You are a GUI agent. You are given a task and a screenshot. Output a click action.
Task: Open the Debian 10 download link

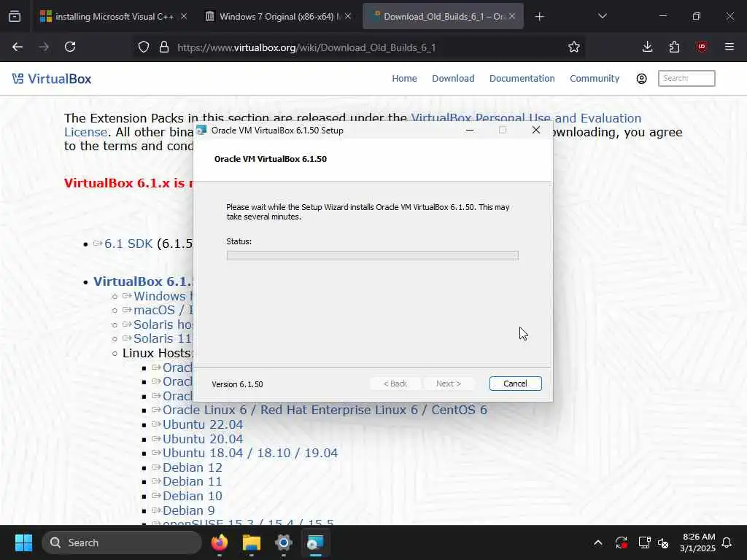pos(193,496)
